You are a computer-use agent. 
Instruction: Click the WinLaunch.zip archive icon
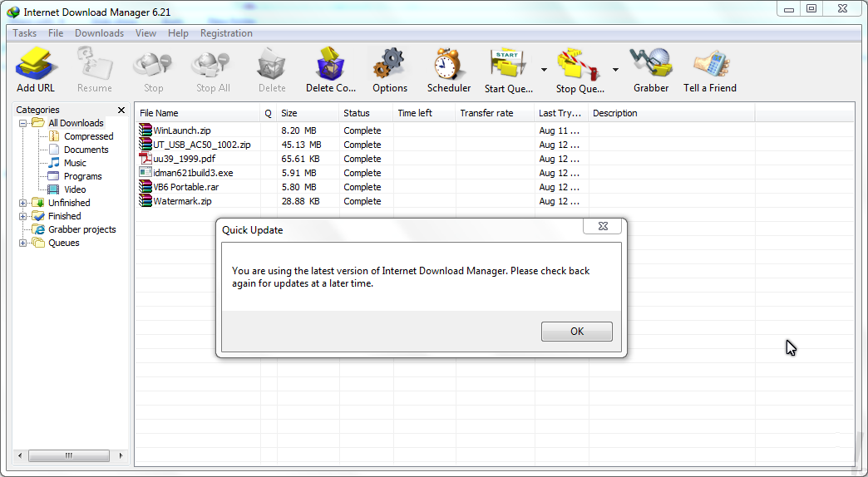point(145,130)
